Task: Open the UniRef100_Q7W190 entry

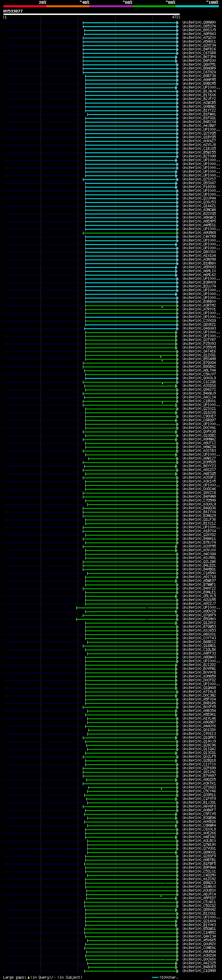Action: (x=199, y=844)
